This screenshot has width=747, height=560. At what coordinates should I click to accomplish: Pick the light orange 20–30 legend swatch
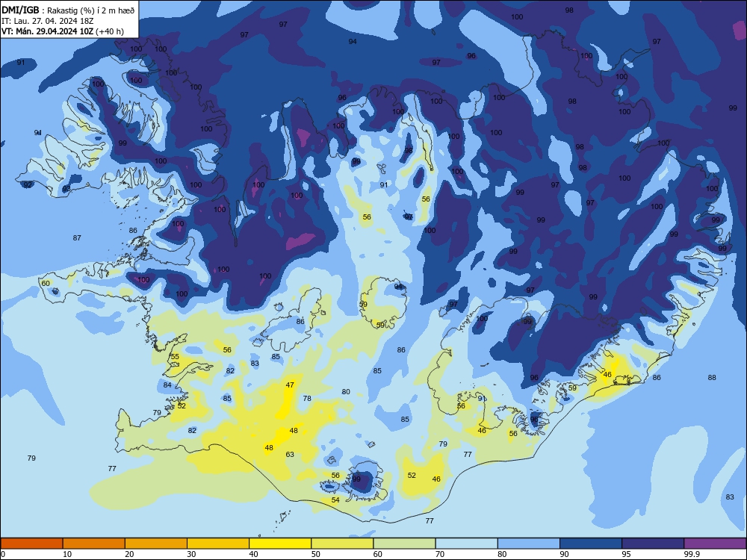tap(156, 544)
